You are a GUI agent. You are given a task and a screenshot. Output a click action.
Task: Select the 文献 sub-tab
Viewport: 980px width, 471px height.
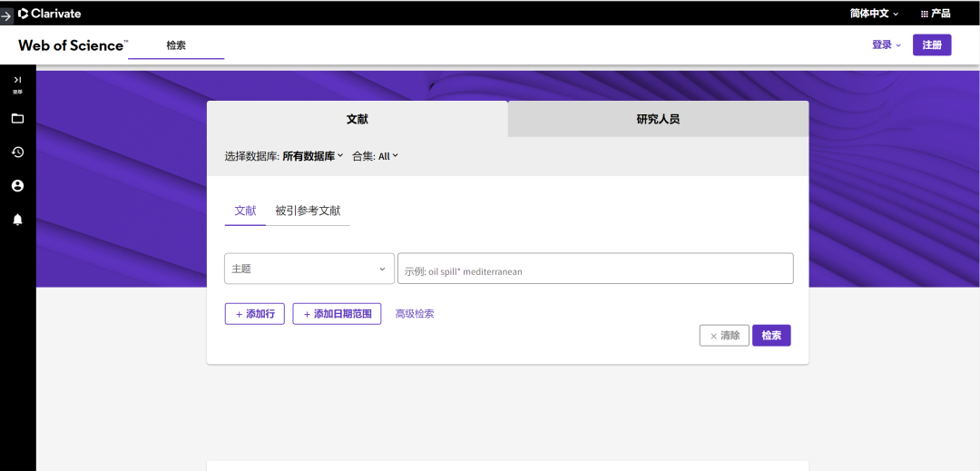tap(246, 211)
